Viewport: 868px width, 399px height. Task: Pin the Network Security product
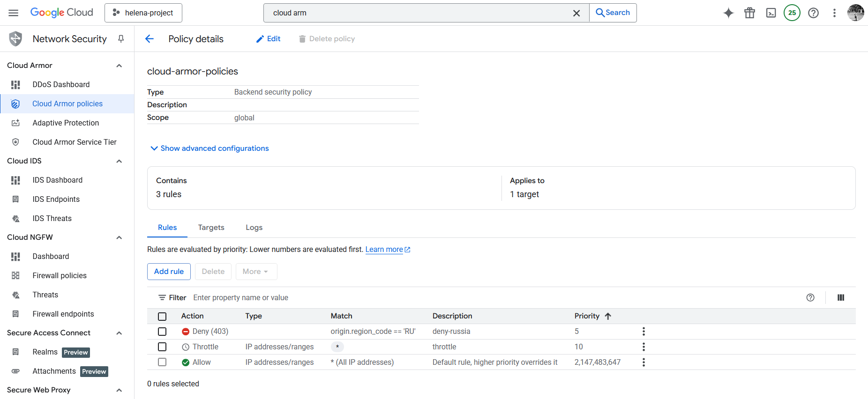tap(121, 39)
